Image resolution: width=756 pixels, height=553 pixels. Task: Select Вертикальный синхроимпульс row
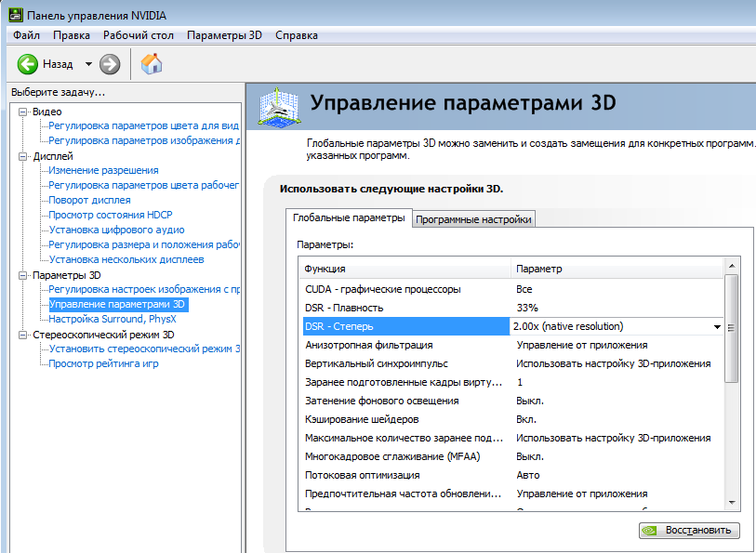[x=512, y=363]
